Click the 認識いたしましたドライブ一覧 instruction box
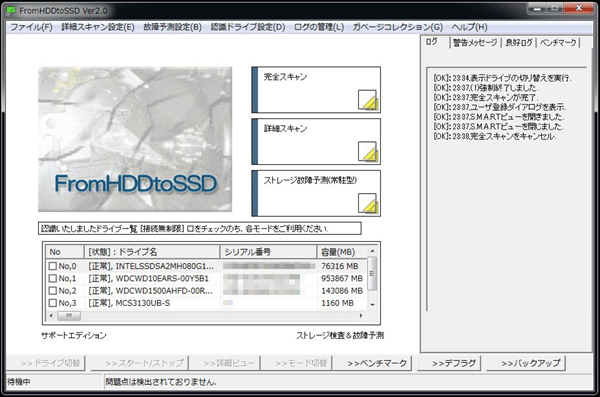Viewport: 600px width, 397px height. pos(200,228)
